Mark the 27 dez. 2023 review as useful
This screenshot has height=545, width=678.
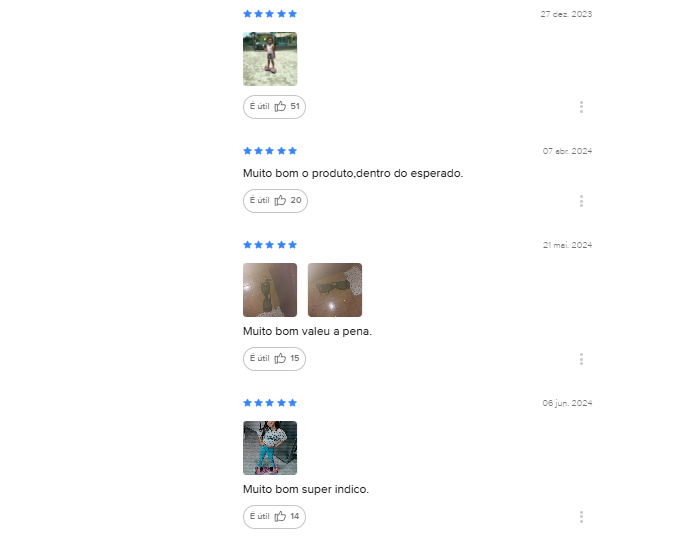(x=274, y=107)
